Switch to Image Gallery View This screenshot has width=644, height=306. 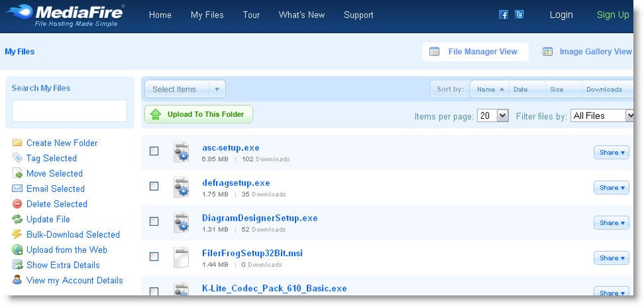point(587,52)
